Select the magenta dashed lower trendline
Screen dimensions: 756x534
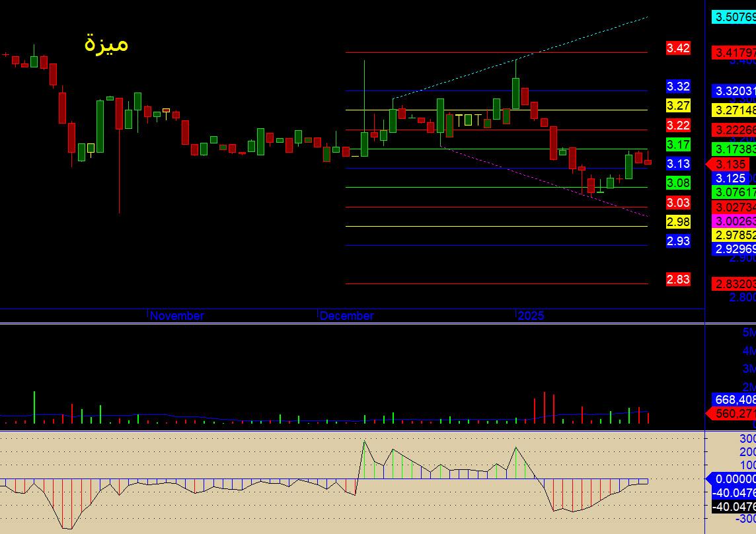tap(545, 181)
